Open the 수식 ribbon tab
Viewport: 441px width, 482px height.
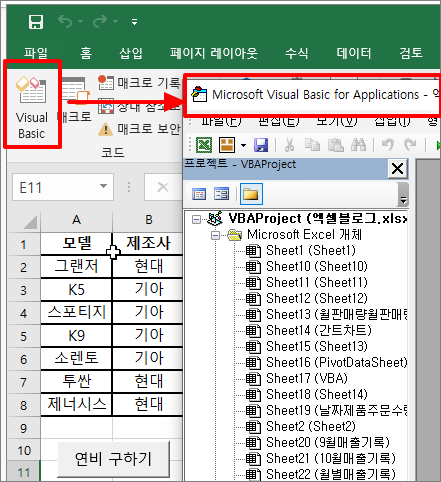click(297, 53)
